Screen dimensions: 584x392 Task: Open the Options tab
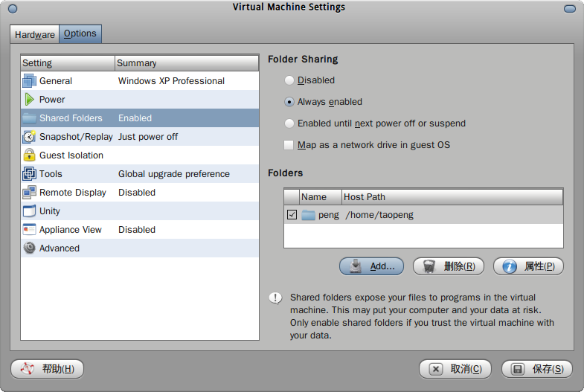point(80,34)
